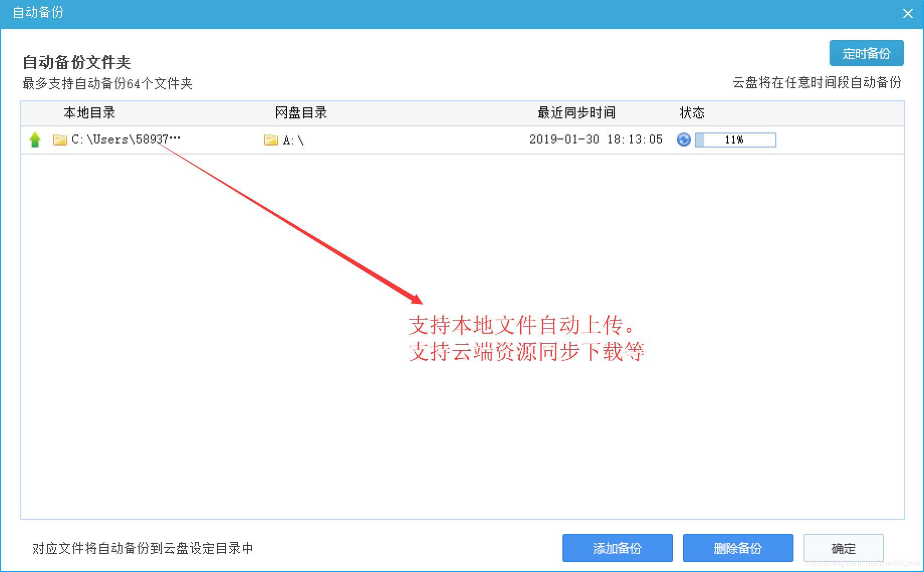Click the 11% backup progress bar
Image resolution: width=924 pixels, height=572 pixels.
click(x=736, y=140)
